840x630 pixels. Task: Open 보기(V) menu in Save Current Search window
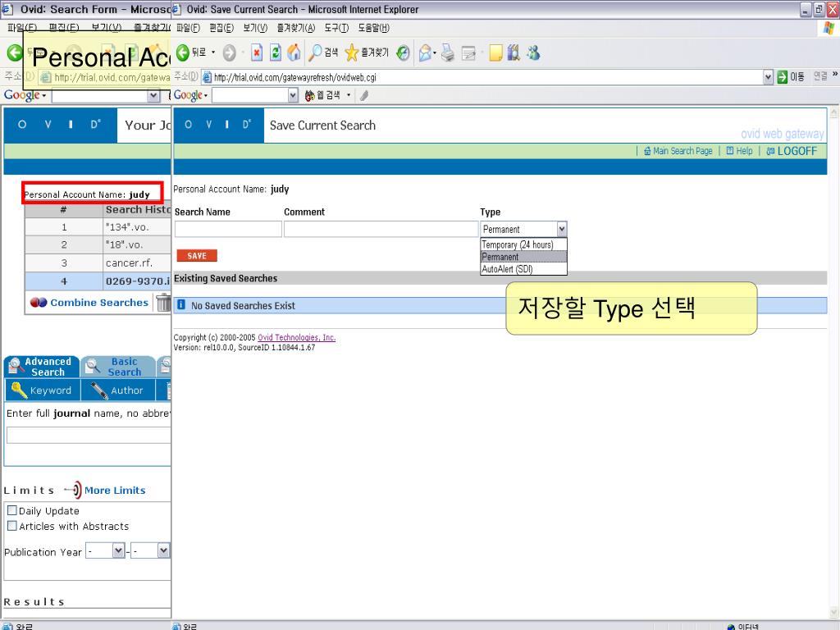255,28
